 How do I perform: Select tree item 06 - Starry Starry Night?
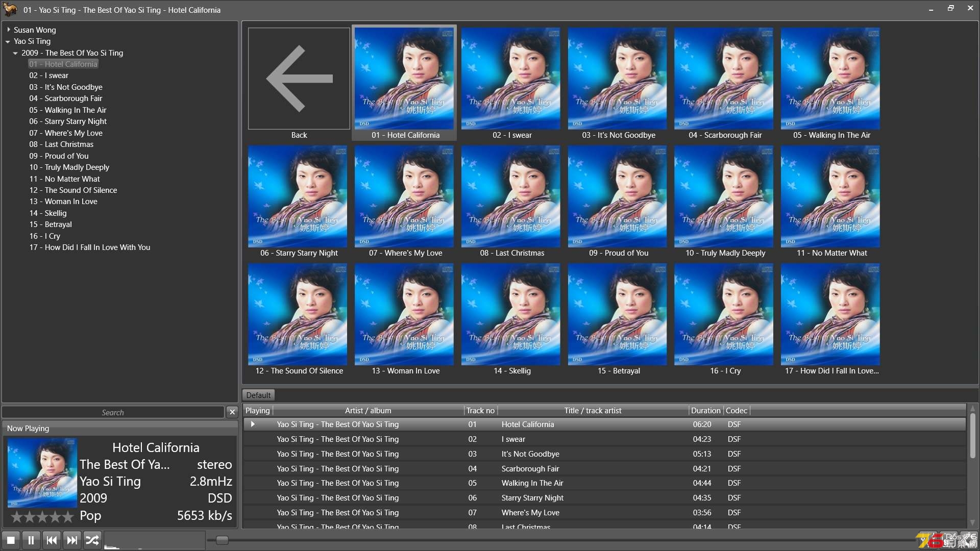tap(68, 121)
